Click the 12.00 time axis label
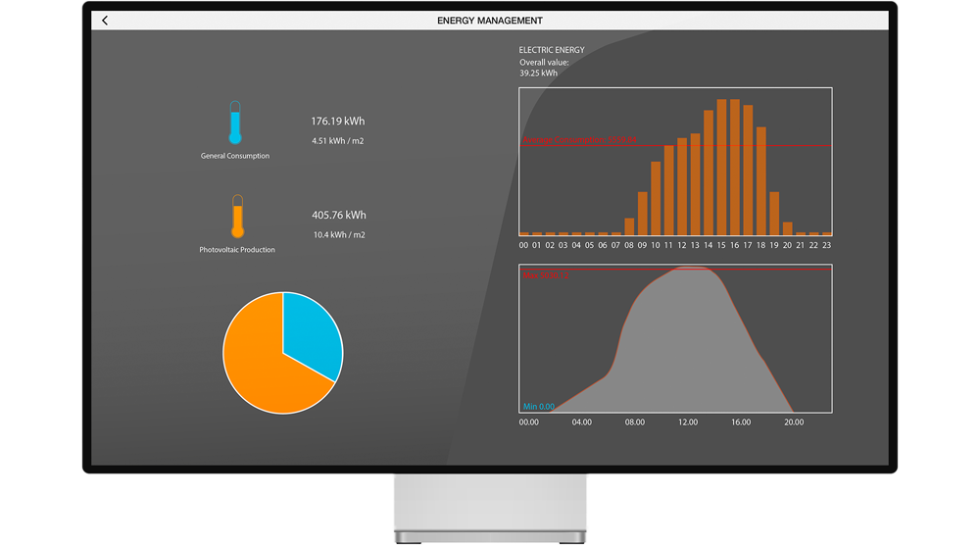This screenshot has height=545, width=980. click(688, 422)
